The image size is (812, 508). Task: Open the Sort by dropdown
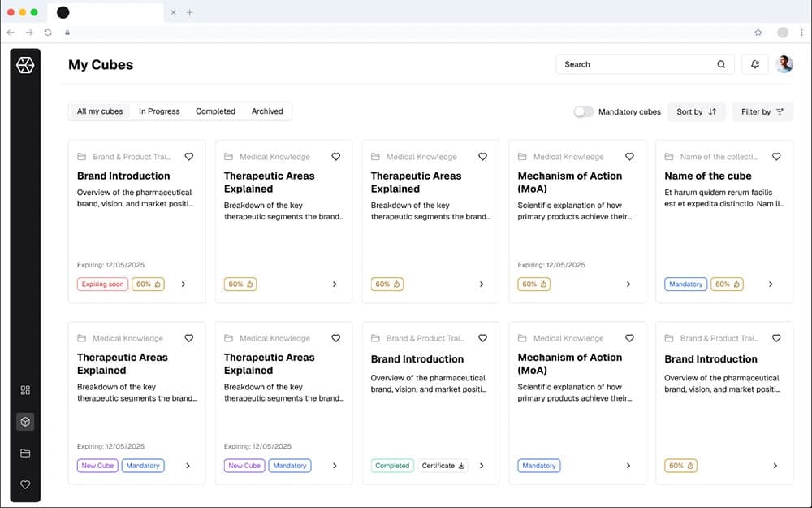pyautogui.click(x=696, y=111)
